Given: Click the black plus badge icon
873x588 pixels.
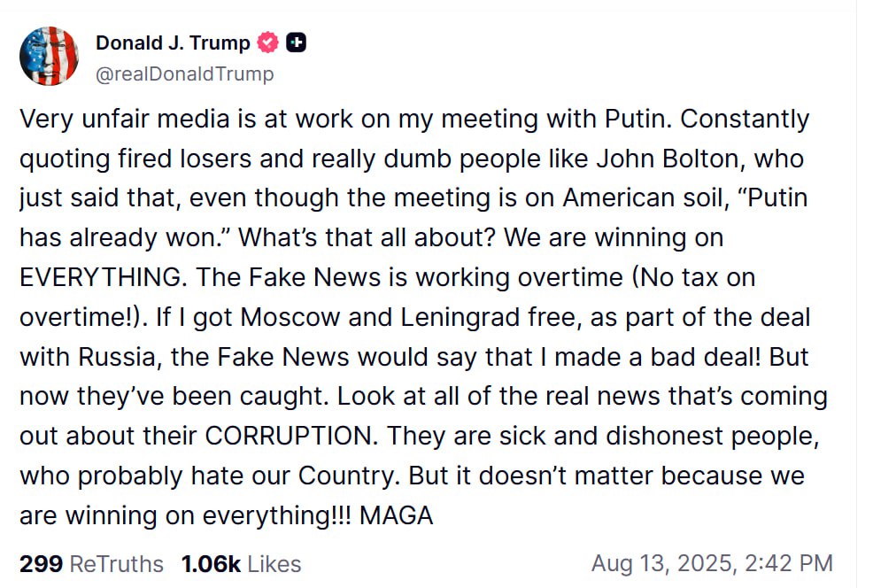Looking at the screenshot, I should coord(297,43).
